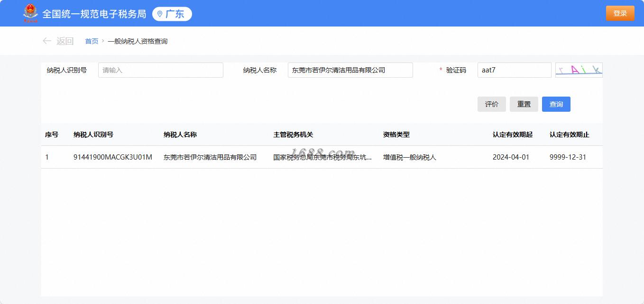Click the 评价 button
The width and height of the screenshot is (644, 304).
click(x=492, y=104)
